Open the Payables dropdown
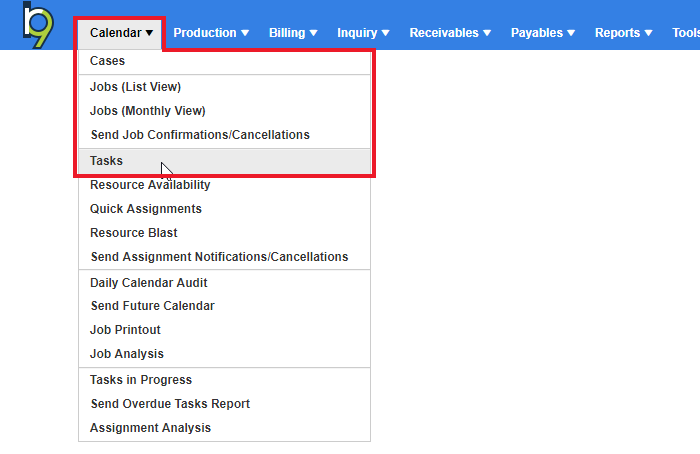This screenshot has height=454, width=700. [x=543, y=33]
